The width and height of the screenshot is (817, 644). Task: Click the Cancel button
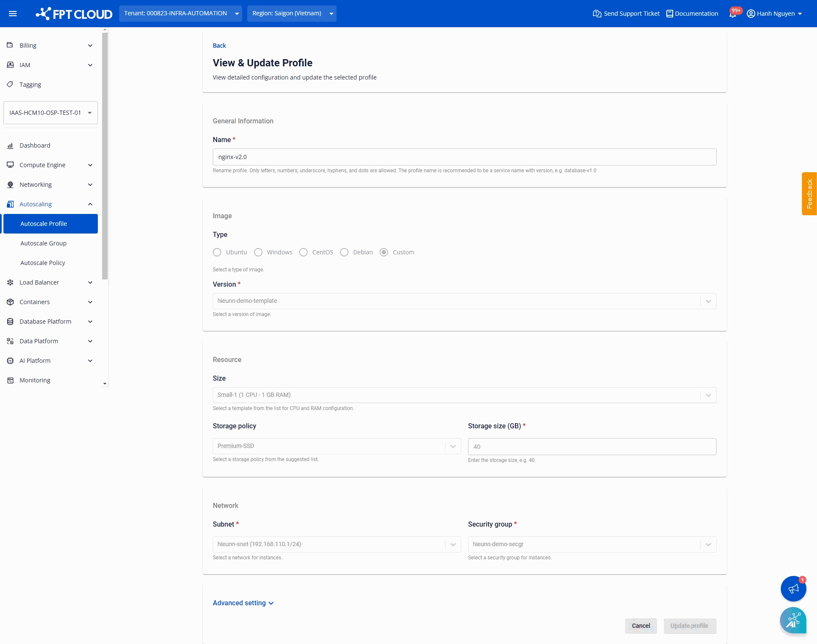pyautogui.click(x=641, y=626)
